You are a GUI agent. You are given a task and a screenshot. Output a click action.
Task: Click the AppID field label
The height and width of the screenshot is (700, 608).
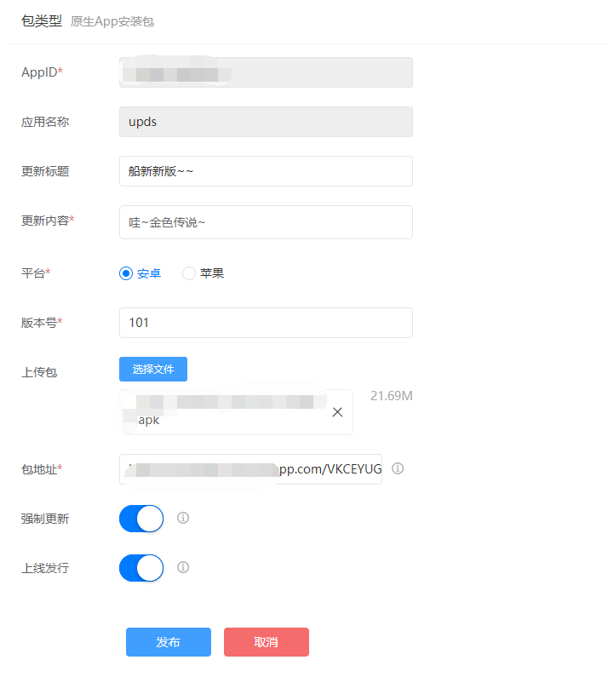42,72
